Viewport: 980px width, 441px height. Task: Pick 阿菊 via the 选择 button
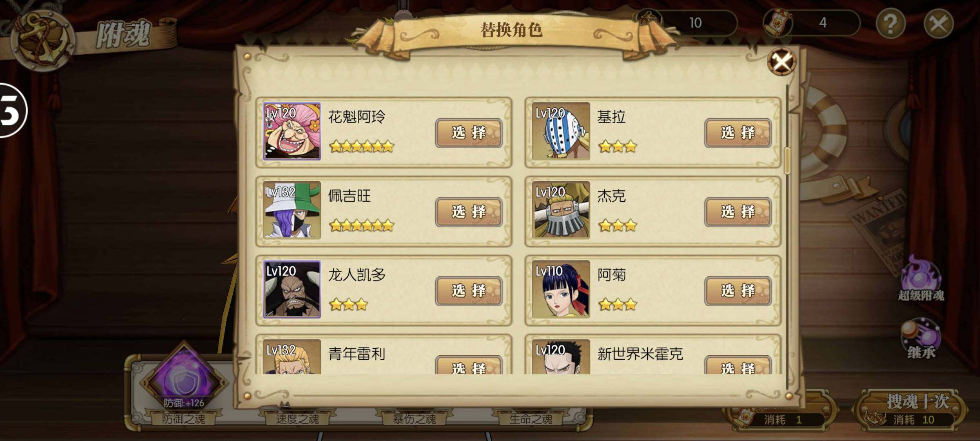click(738, 291)
